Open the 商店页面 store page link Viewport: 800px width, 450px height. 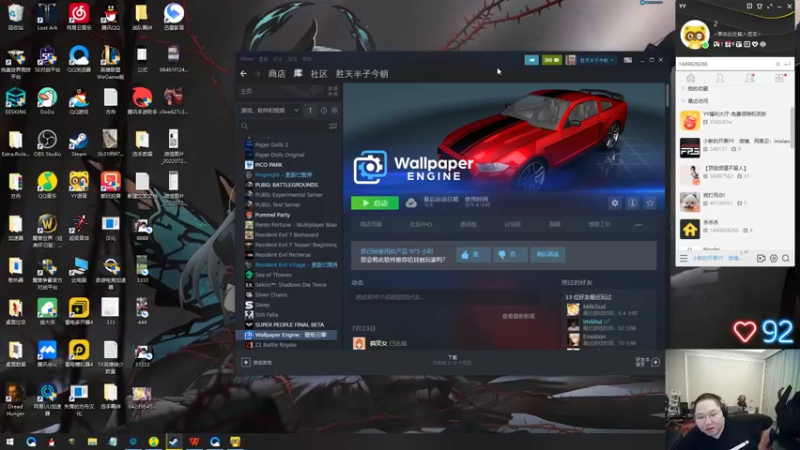[371, 224]
